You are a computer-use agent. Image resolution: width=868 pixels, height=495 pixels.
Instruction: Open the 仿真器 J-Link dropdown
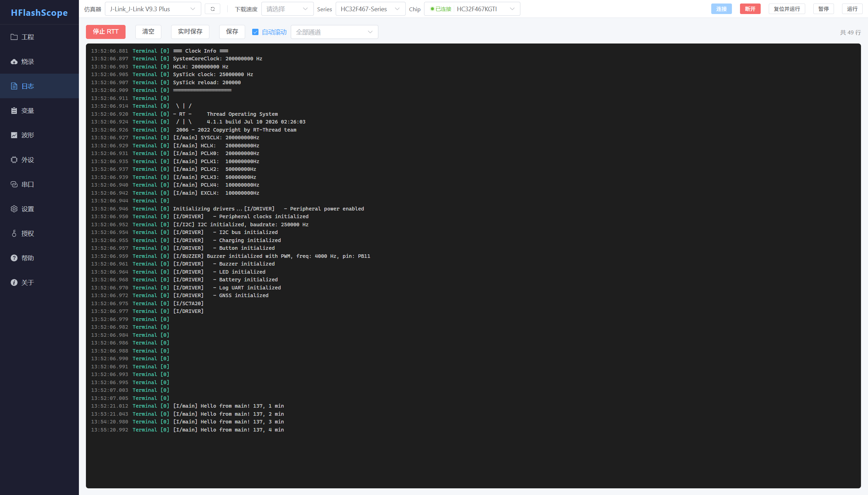point(153,9)
